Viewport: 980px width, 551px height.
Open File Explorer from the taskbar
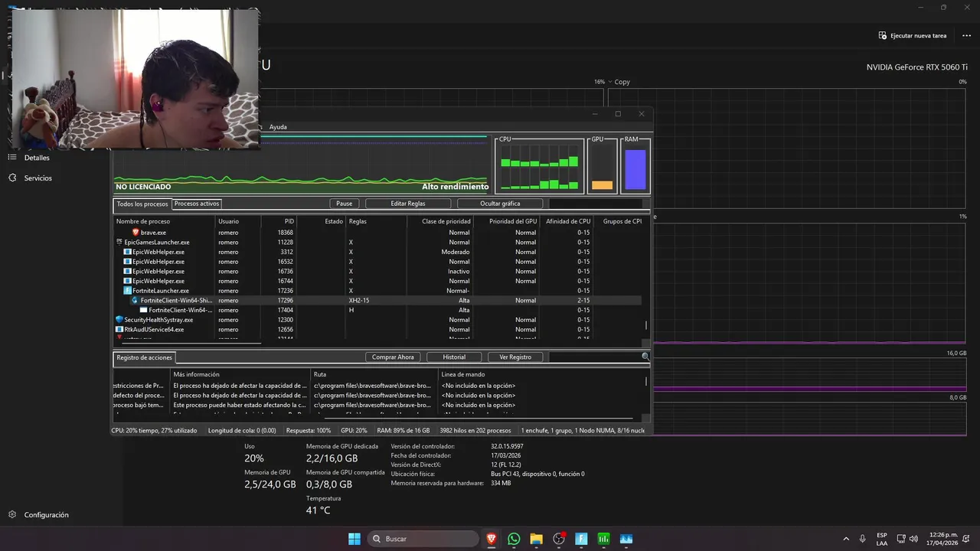(536, 539)
